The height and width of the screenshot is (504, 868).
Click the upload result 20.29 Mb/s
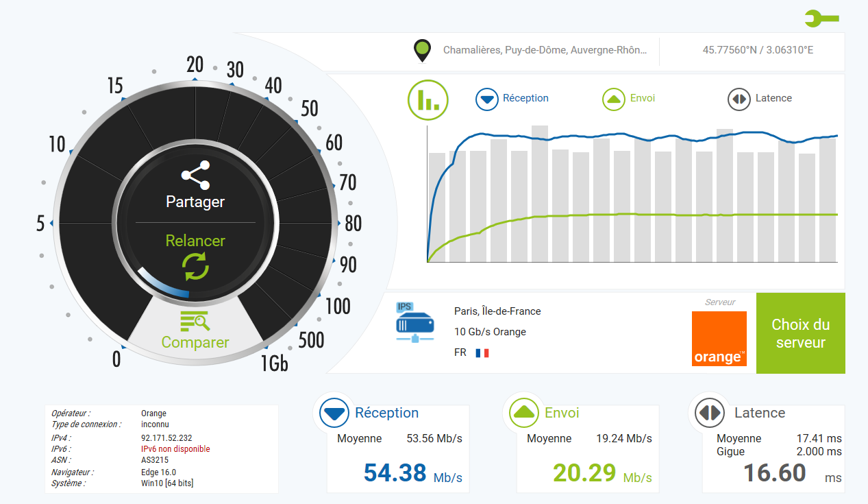point(602,473)
